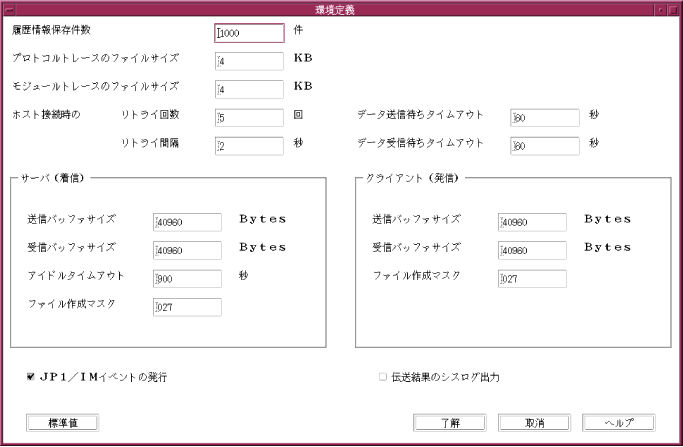The height and width of the screenshot is (447, 683).
Task: Uncheck JP1/IMイベントの発行 checkbox
Action: click(30, 377)
